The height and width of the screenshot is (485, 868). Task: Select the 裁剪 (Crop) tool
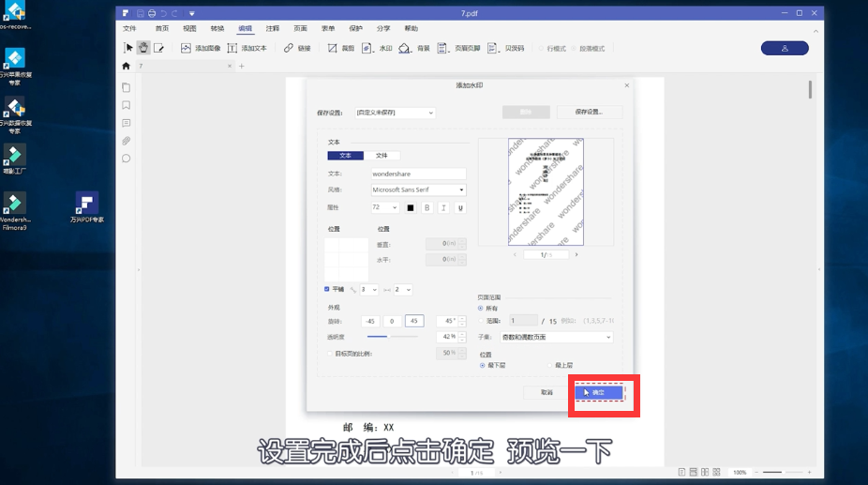pyautogui.click(x=340, y=48)
